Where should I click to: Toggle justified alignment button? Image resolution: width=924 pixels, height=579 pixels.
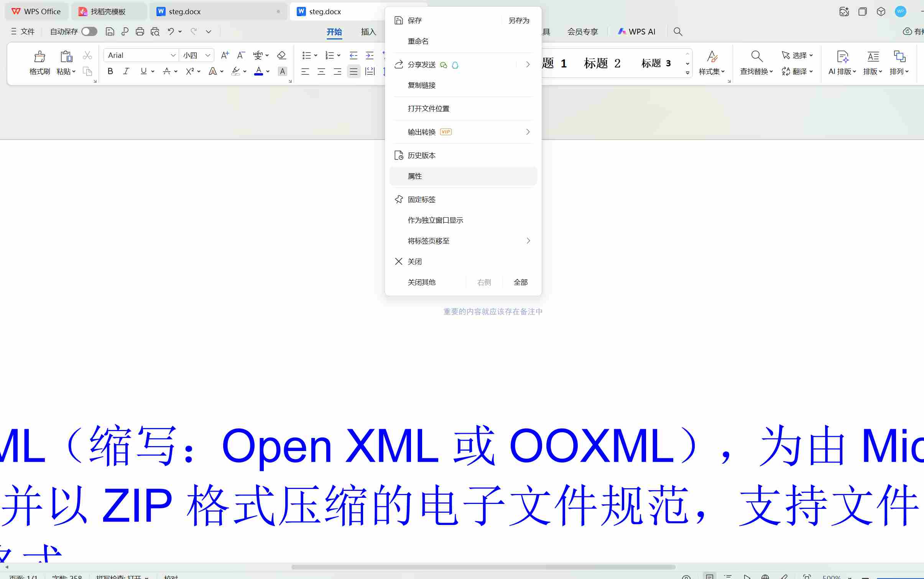pos(353,71)
